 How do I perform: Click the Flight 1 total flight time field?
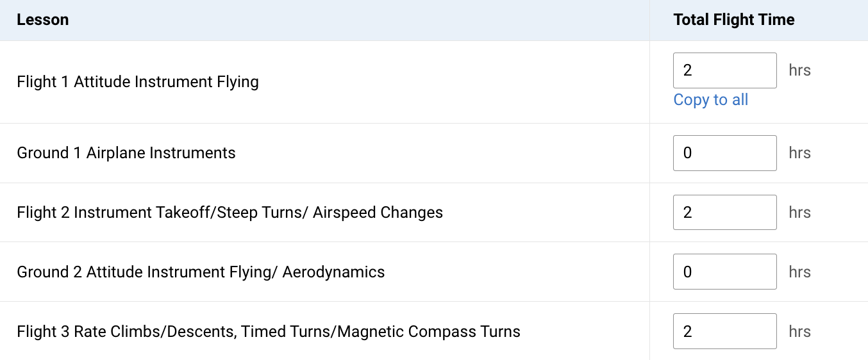[x=724, y=70]
